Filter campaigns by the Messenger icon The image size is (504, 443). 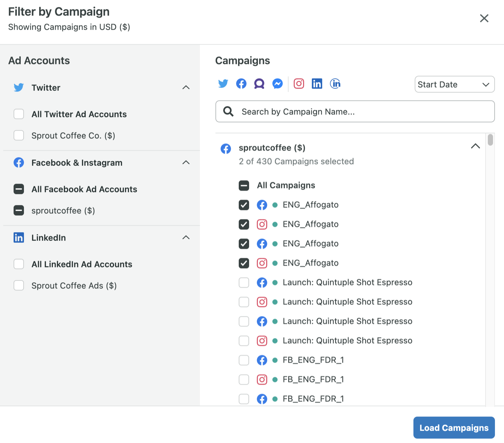click(x=278, y=84)
